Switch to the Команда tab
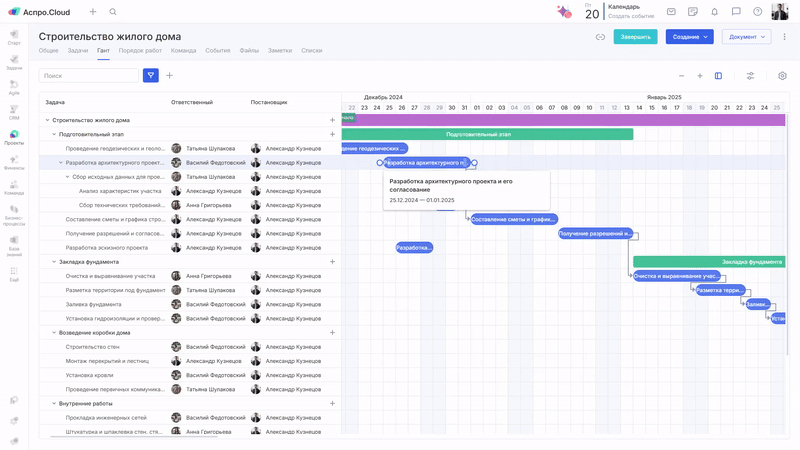This screenshot has height=450, width=800. [183, 50]
